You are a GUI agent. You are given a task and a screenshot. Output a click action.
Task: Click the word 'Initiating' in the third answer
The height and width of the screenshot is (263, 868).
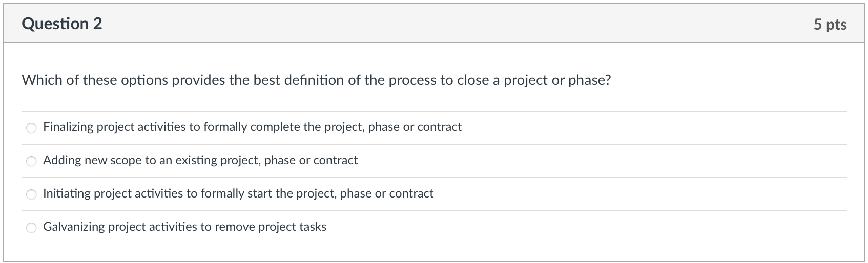(x=66, y=193)
